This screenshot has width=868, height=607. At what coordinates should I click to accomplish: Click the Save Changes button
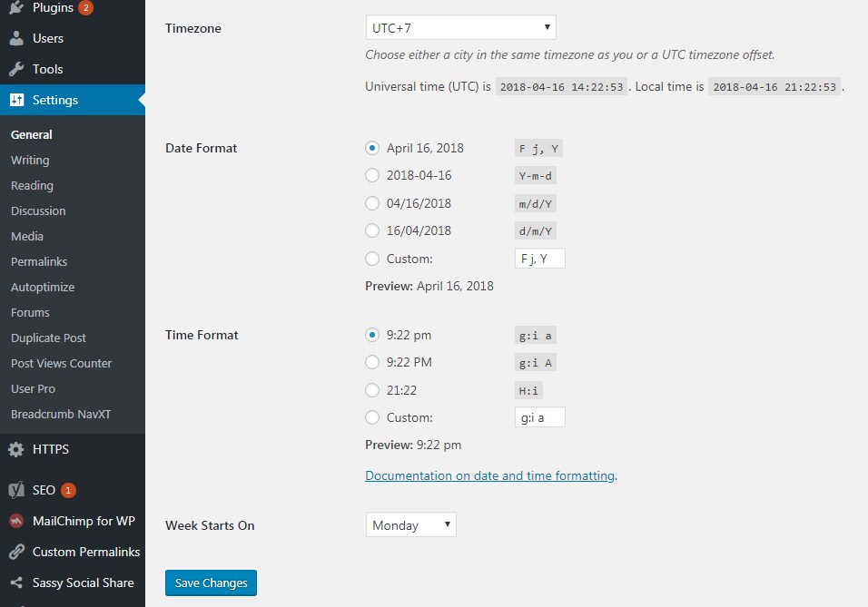coord(211,583)
